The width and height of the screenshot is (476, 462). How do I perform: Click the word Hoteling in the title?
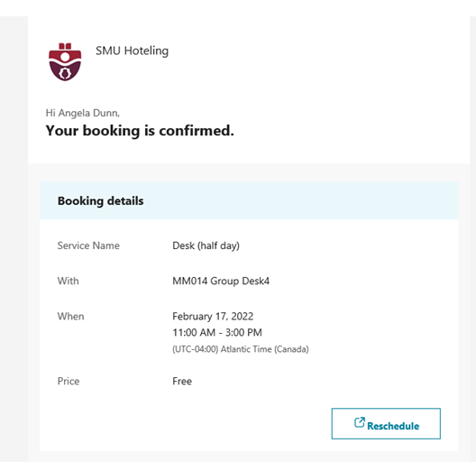pyautogui.click(x=146, y=51)
